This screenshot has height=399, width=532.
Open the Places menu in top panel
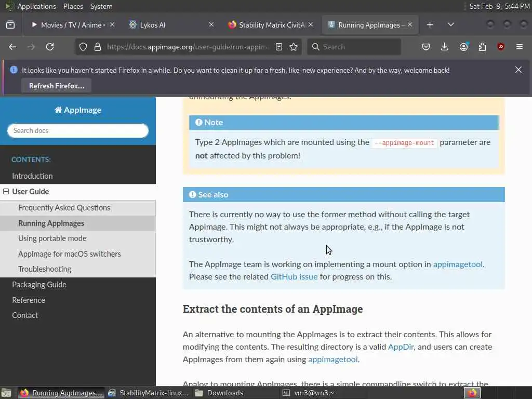(73, 6)
